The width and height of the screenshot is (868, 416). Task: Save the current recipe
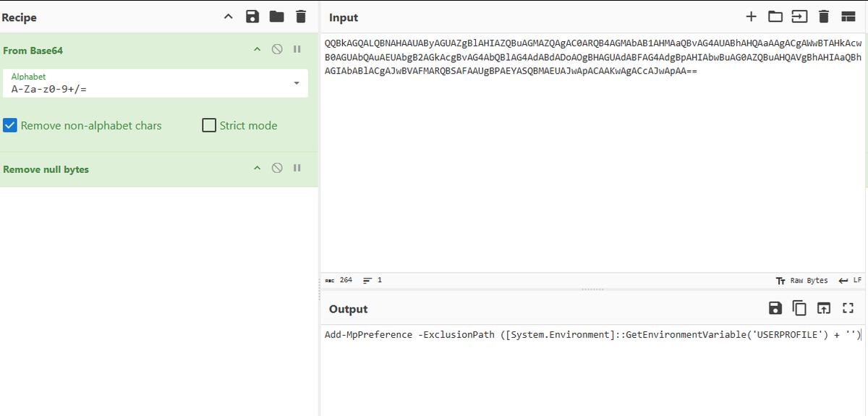(252, 17)
